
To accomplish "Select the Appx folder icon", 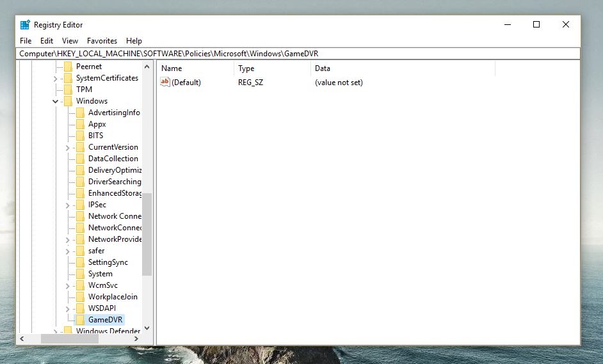I will (x=81, y=124).
